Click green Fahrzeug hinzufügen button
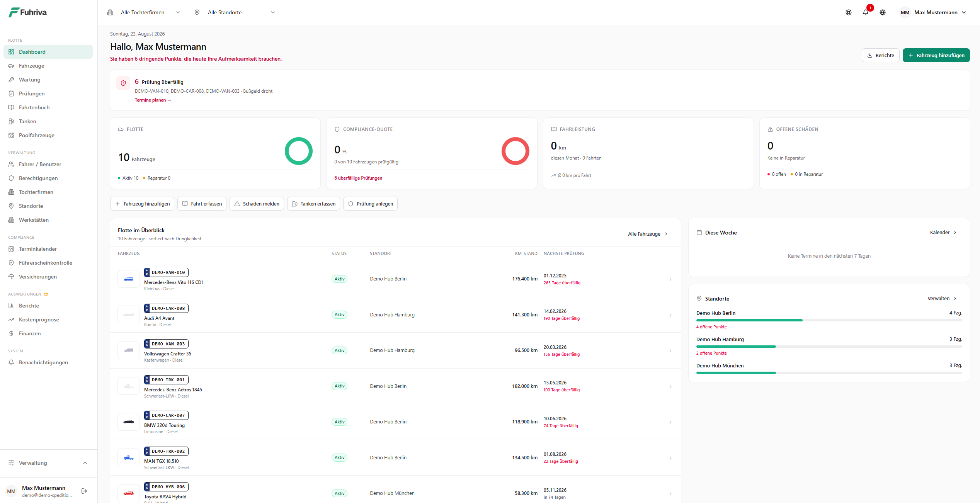 pos(936,55)
